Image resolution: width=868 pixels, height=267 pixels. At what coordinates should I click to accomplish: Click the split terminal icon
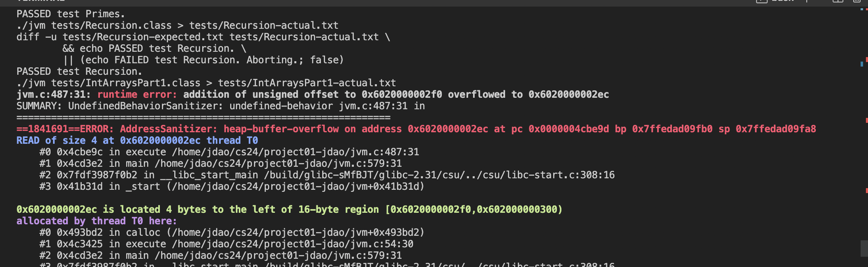838,1
